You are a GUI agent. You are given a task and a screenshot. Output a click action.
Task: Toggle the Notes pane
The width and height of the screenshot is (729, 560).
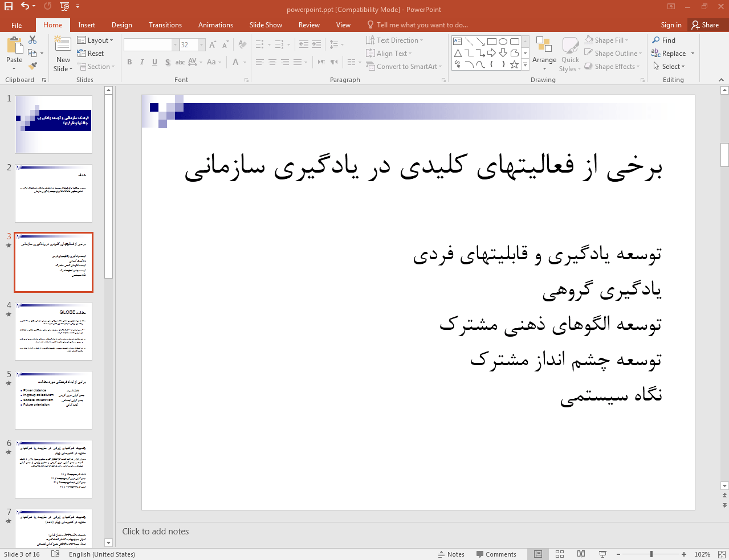[451, 554]
